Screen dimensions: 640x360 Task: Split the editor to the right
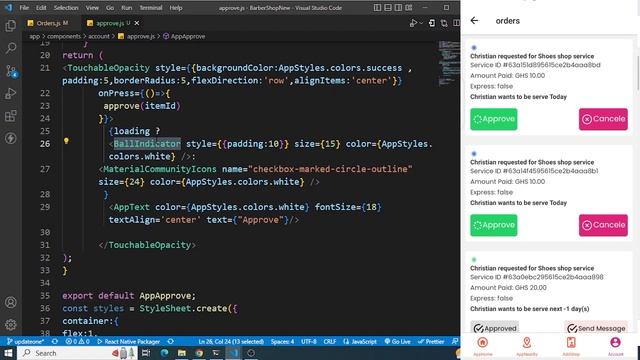[x=456, y=23]
